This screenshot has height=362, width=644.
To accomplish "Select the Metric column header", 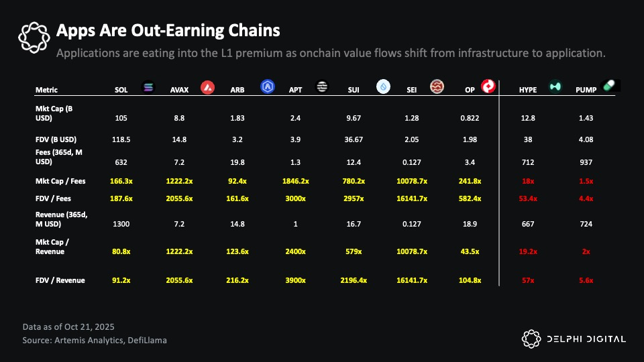I will point(46,90).
